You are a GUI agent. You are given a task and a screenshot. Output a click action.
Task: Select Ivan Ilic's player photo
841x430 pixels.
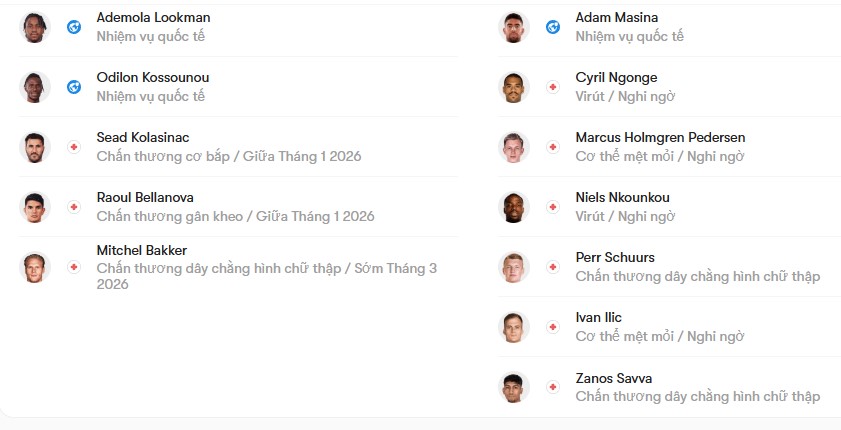(514, 327)
